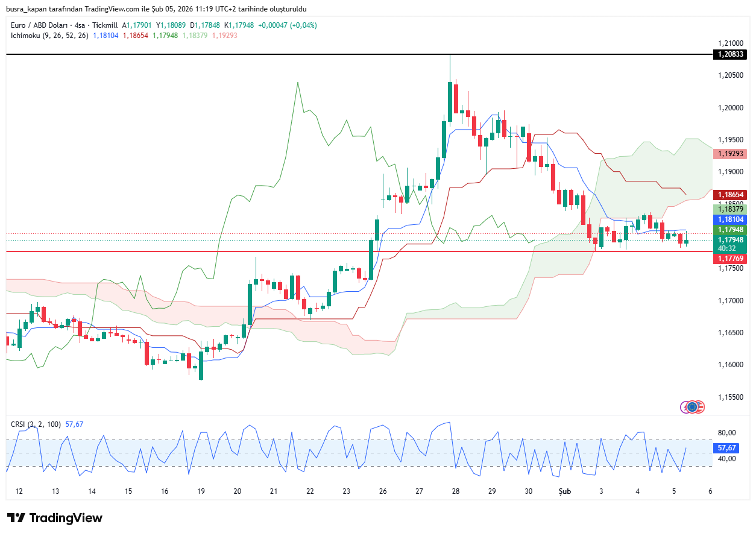The image size is (756, 536).
Task: Click the black 1,20833 price label
Action: coord(730,54)
